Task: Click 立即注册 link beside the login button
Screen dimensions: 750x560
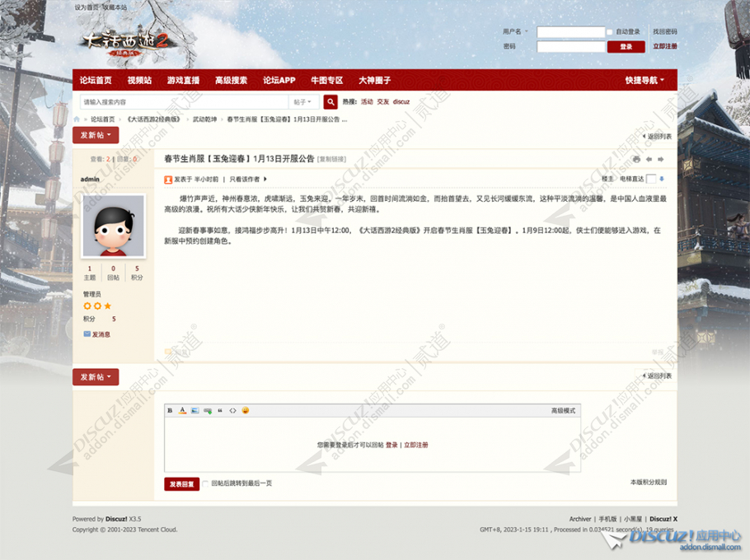Action: [665, 46]
